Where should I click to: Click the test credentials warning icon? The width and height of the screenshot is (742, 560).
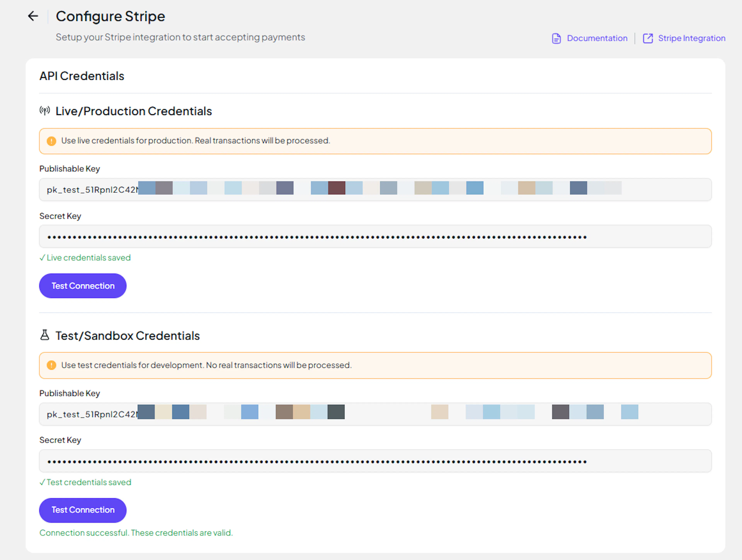(x=51, y=365)
